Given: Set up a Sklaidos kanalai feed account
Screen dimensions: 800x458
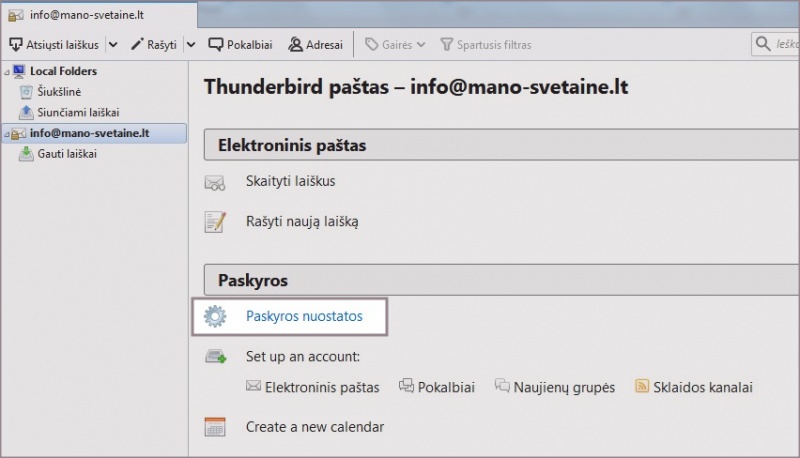Looking at the screenshot, I should tap(703, 388).
